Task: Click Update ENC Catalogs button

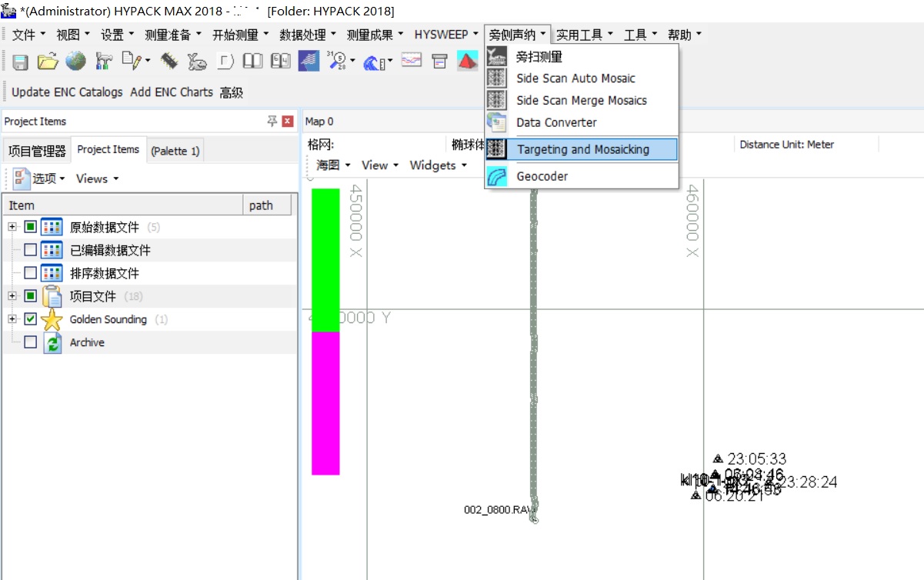Action: (67, 92)
